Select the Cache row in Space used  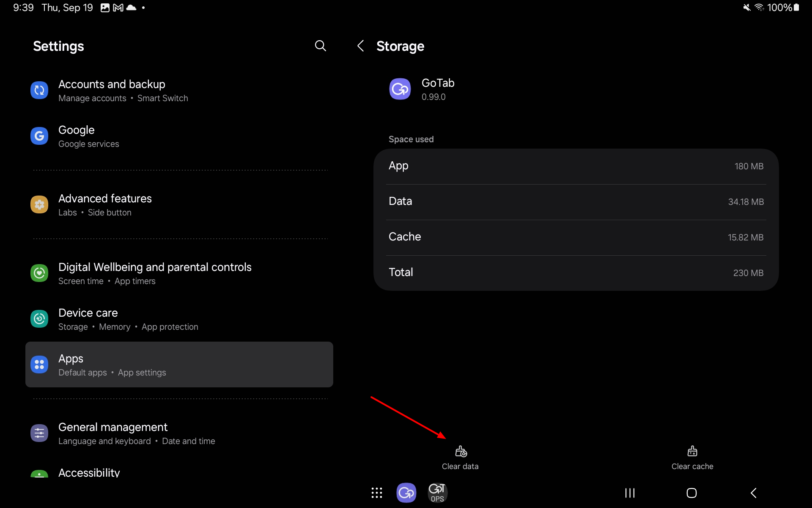(575, 237)
